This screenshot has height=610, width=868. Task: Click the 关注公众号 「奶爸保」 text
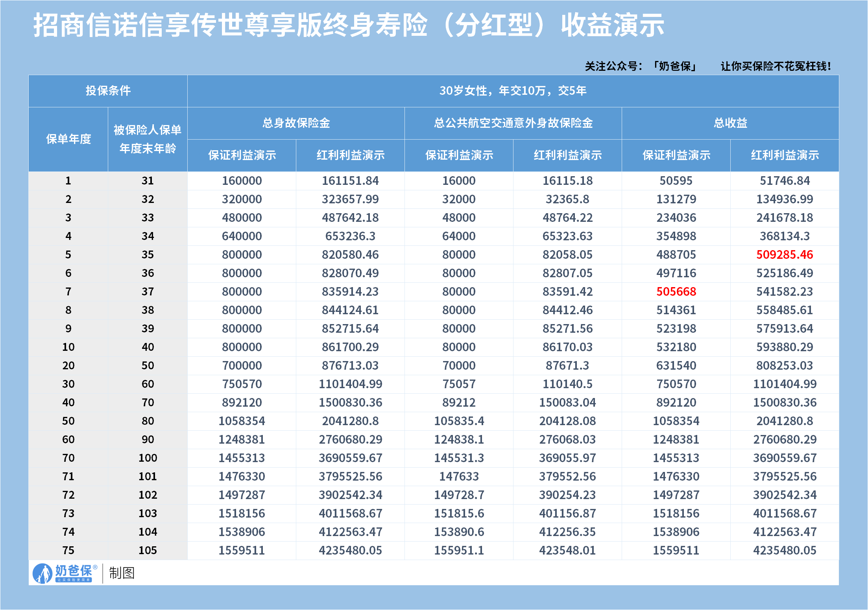pos(641,66)
